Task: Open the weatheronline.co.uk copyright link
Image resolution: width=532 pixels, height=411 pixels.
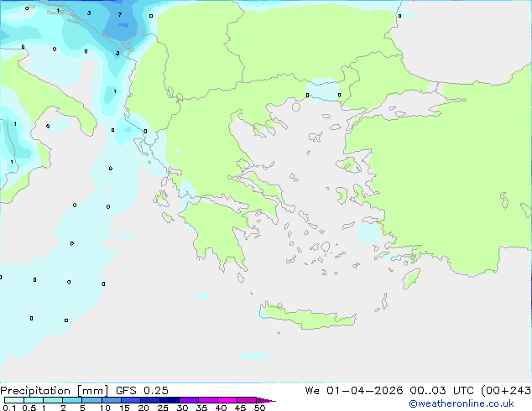Action: tap(462, 403)
